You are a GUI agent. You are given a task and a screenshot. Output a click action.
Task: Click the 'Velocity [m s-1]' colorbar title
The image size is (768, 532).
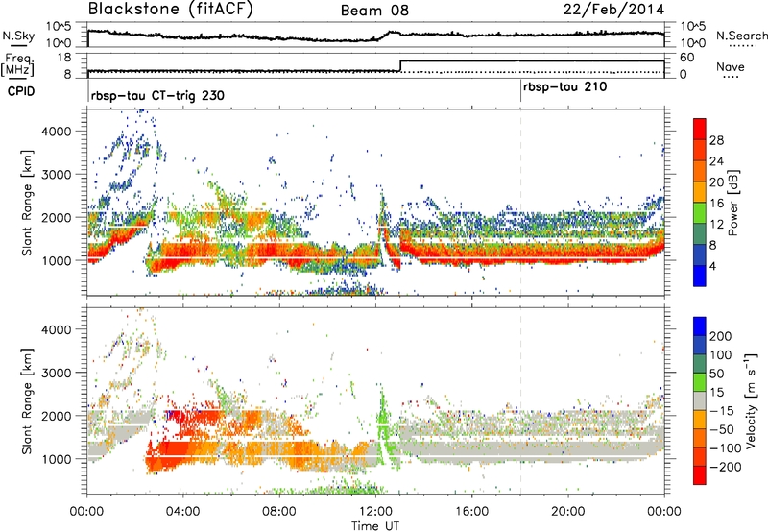click(x=751, y=400)
